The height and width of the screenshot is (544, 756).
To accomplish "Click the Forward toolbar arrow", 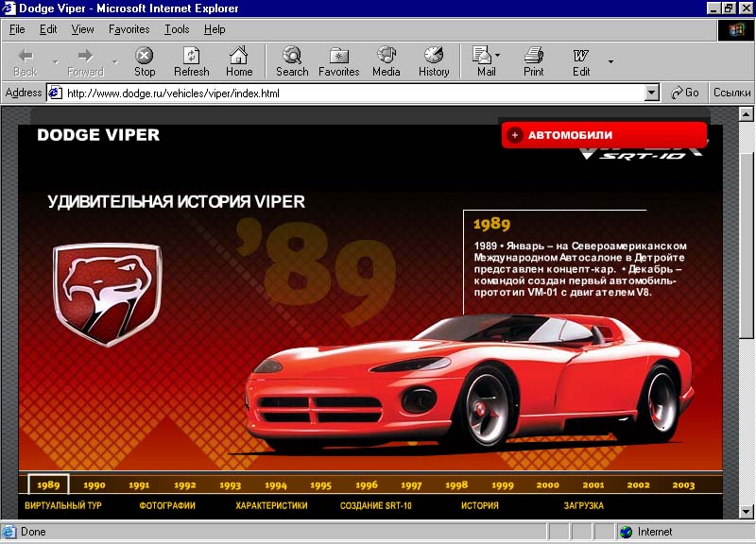I will coord(85,61).
